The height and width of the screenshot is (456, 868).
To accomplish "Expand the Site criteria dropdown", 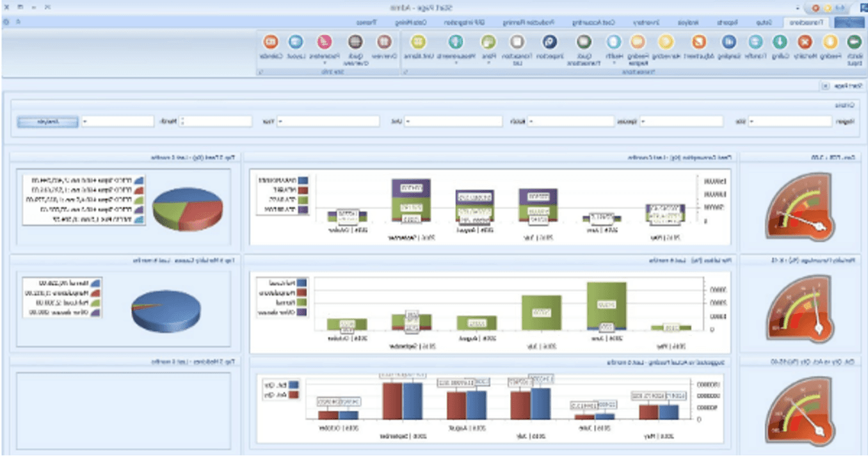I will click(x=645, y=121).
